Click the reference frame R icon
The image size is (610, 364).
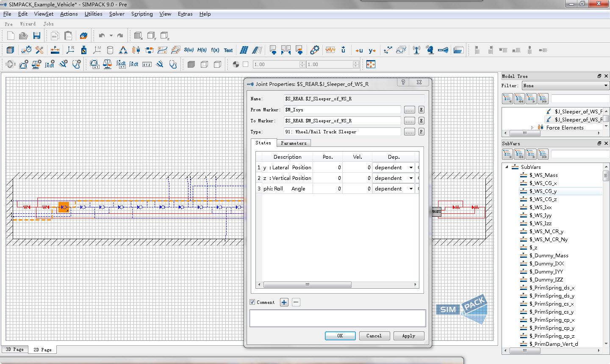tap(70, 50)
